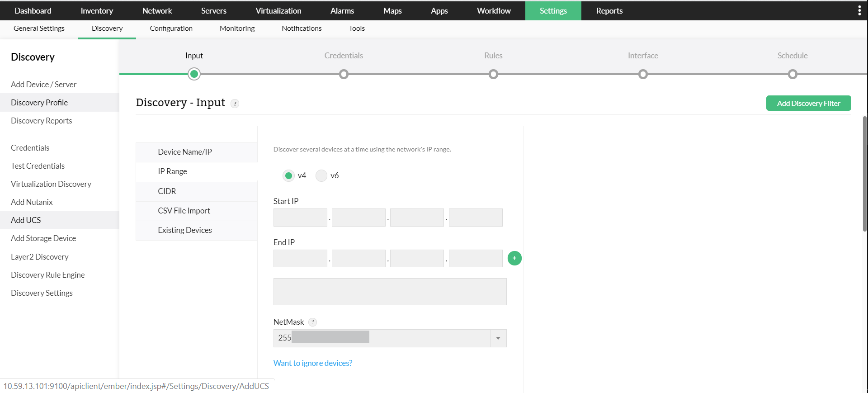Go to the Interface wizard step

643,74
